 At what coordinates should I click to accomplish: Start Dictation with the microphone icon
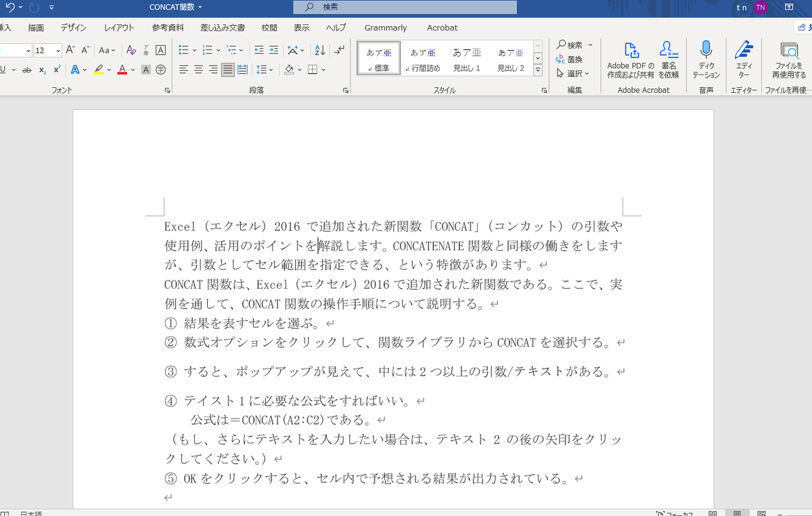tap(706, 60)
